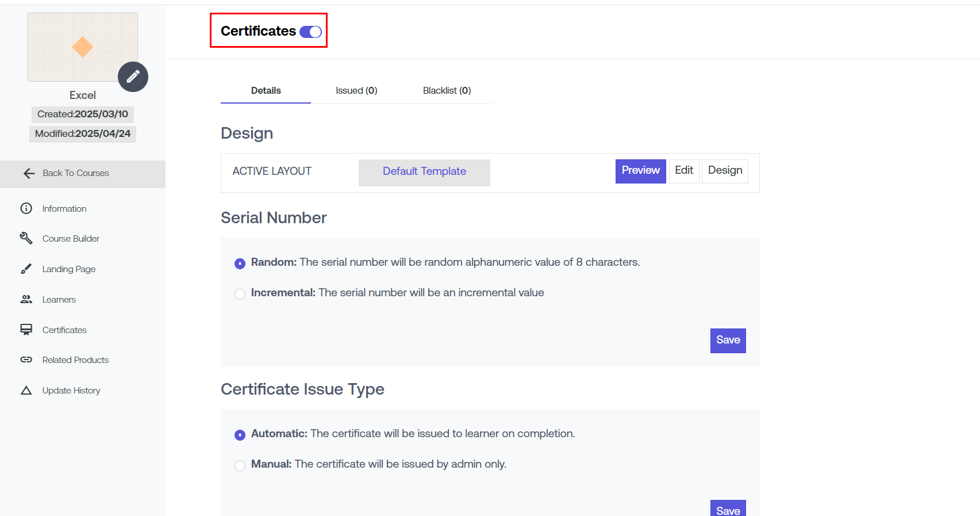Screen dimensions: 980x516
Task: Switch to the Blacklist (0) tab
Action: pyautogui.click(x=447, y=91)
